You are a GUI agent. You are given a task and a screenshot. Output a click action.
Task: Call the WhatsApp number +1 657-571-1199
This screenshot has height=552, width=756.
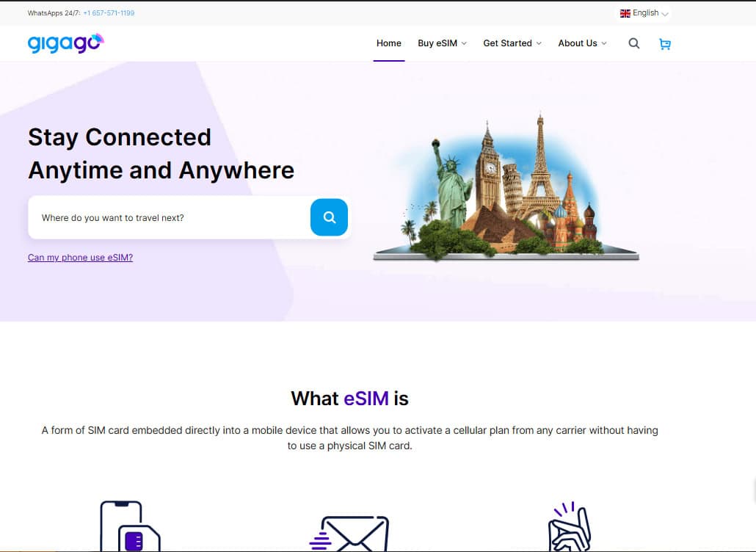click(x=109, y=13)
